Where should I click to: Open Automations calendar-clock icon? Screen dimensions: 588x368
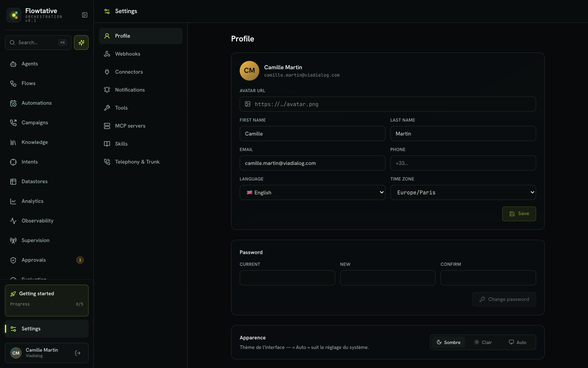13,103
